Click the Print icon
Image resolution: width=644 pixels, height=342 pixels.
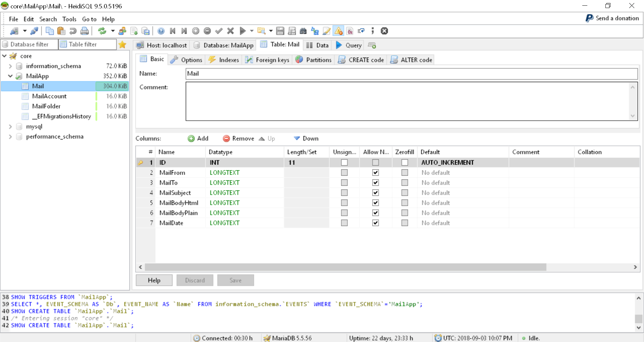click(85, 31)
